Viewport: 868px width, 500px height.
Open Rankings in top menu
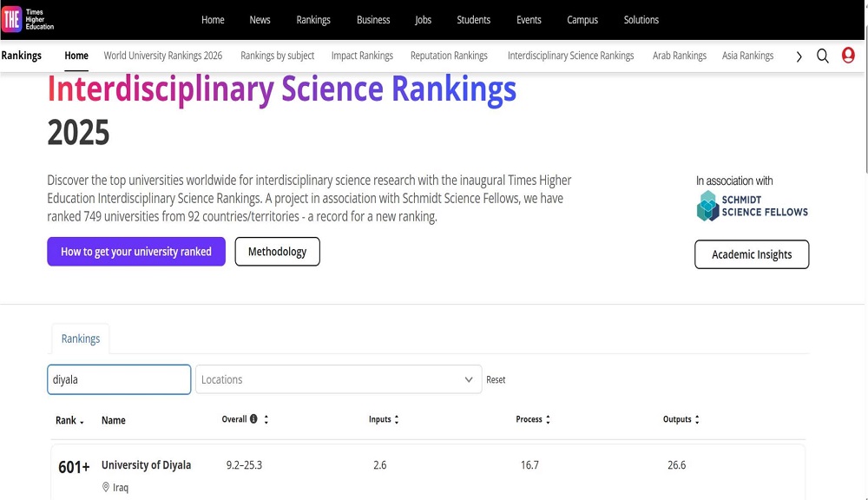click(313, 20)
